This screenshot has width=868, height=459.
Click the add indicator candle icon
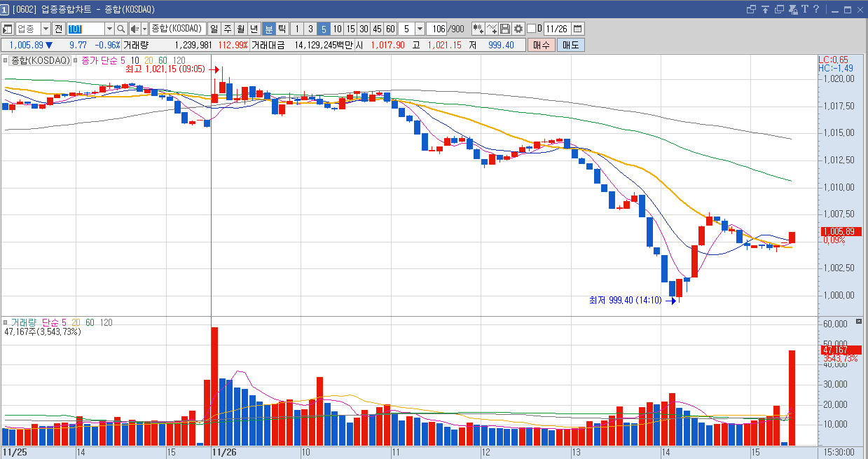(x=478, y=29)
